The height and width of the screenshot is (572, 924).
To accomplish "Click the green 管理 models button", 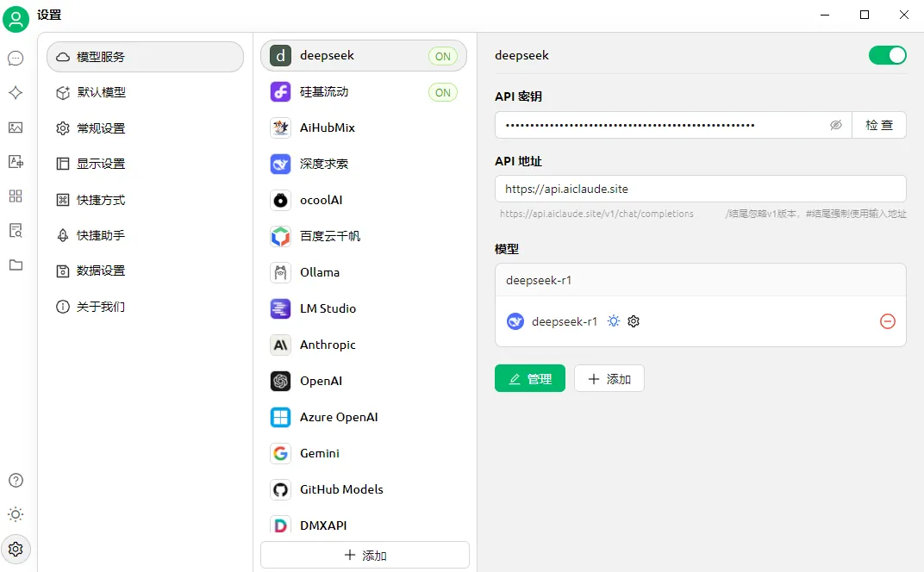I will [529, 379].
